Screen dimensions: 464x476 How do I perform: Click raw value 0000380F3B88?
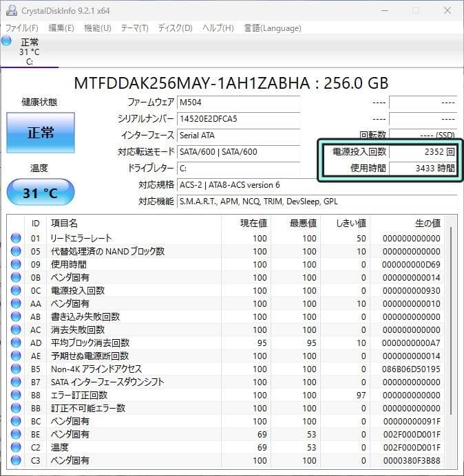click(412, 460)
